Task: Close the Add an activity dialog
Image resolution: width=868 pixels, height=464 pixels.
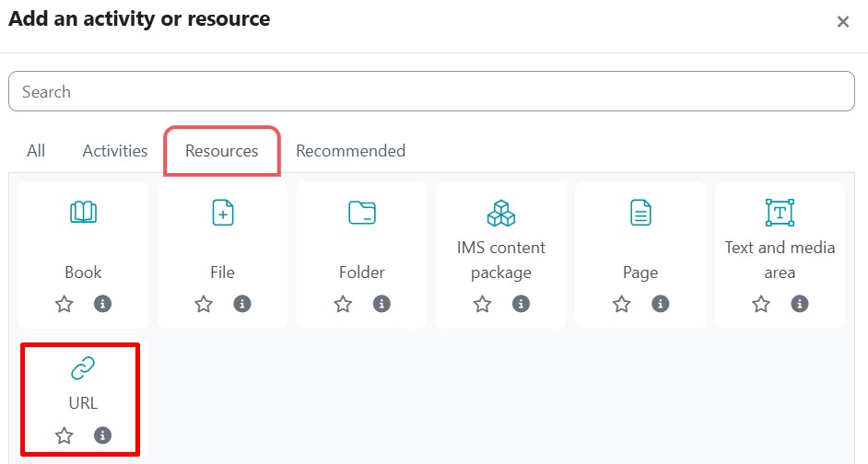Action: (x=842, y=22)
